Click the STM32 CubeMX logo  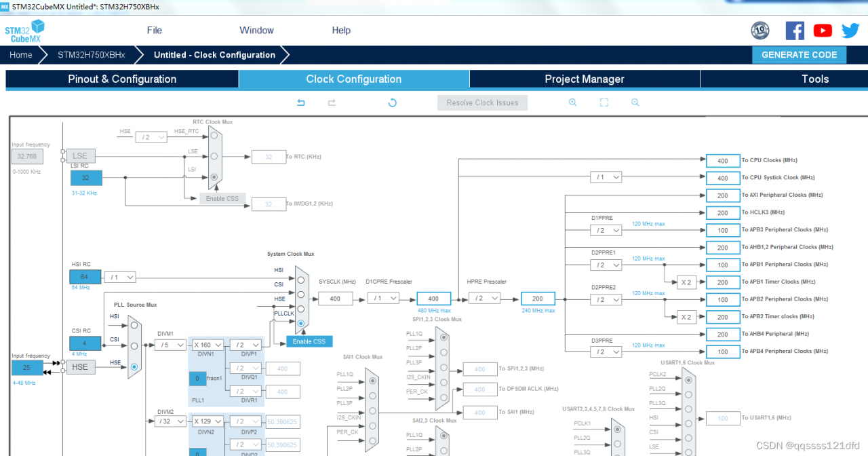[x=24, y=31]
